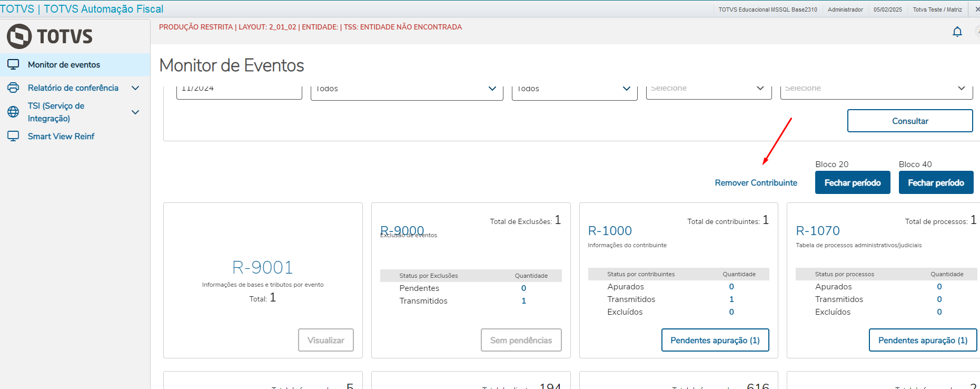Click Pendentes apuração (1) on R-1000 card
The image size is (980, 389).
[715, 340]
